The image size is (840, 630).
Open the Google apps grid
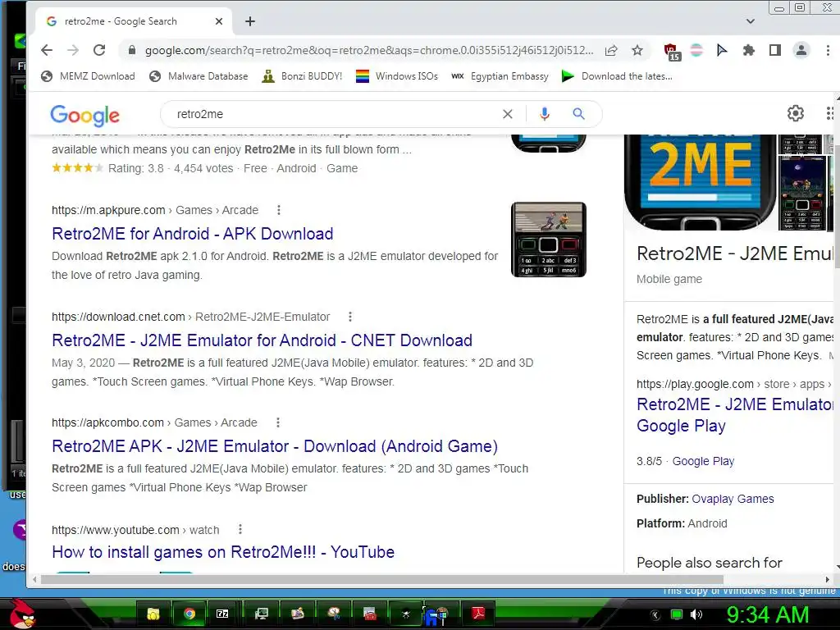coord(830,113)
